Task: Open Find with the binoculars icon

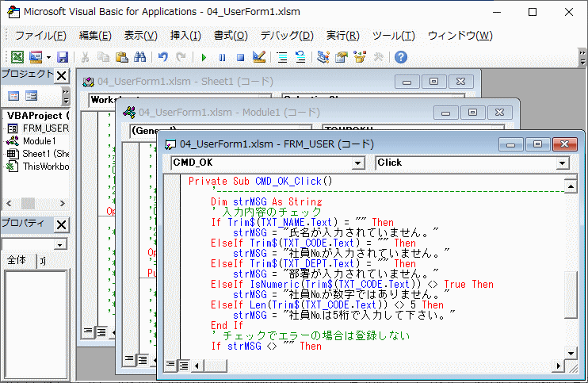Action: 140,57
